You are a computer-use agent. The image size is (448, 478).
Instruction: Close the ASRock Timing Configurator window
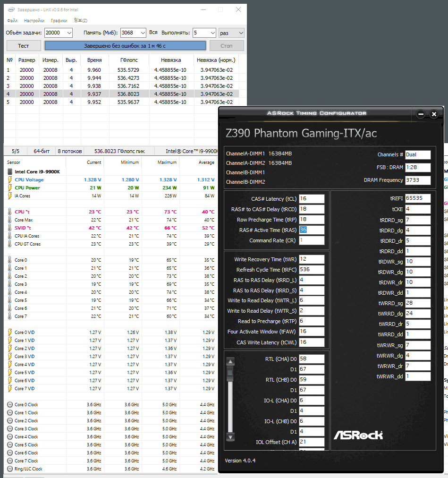[434, 114]
